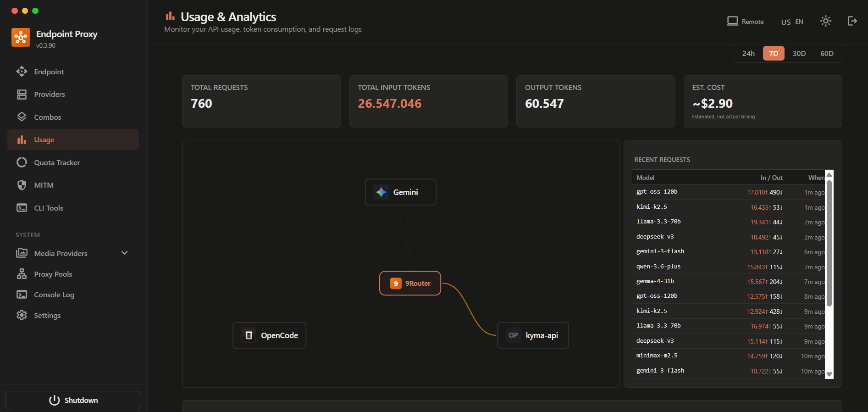The image size is (868, 412).
Task: Click the Endpoint Proxy logo icon
Action: point(21,38)
